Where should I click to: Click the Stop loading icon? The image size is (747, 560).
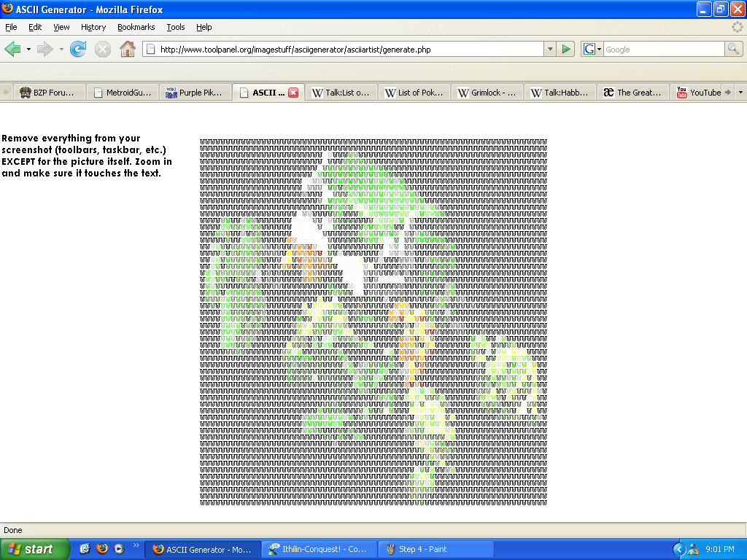[x=102, y=49]
